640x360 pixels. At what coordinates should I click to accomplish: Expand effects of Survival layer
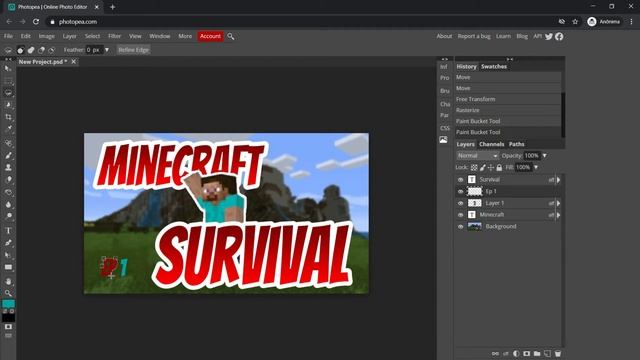(558, 180)
